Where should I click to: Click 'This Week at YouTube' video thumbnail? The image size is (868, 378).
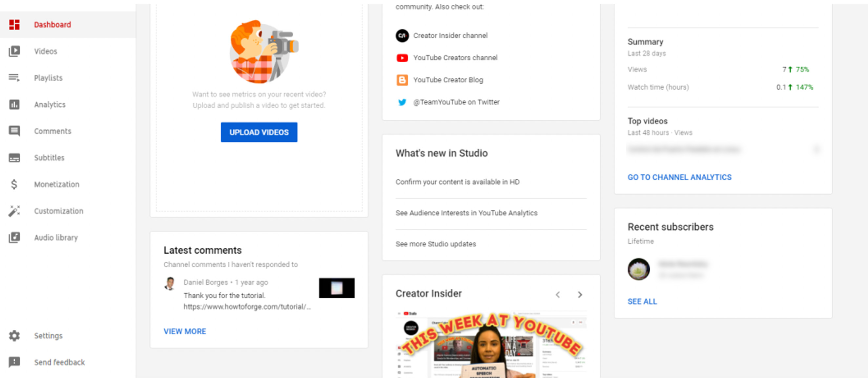491,344
